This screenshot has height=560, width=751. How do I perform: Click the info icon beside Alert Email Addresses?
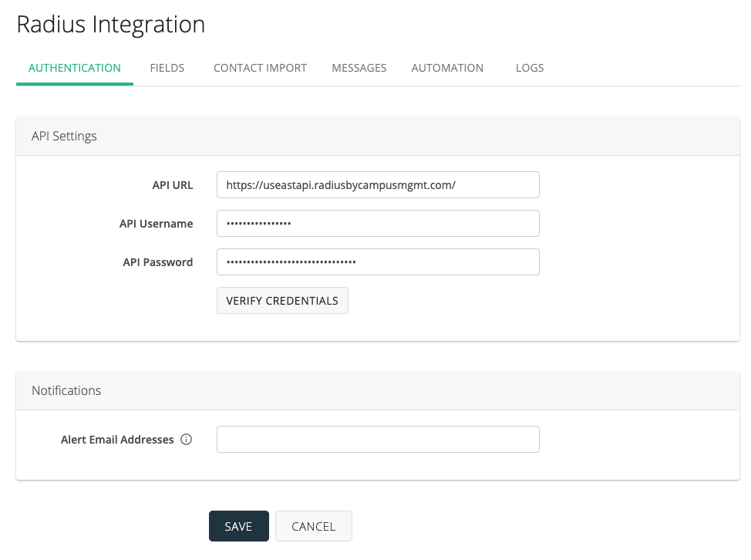pyautogui.click(x=186, y=440)
